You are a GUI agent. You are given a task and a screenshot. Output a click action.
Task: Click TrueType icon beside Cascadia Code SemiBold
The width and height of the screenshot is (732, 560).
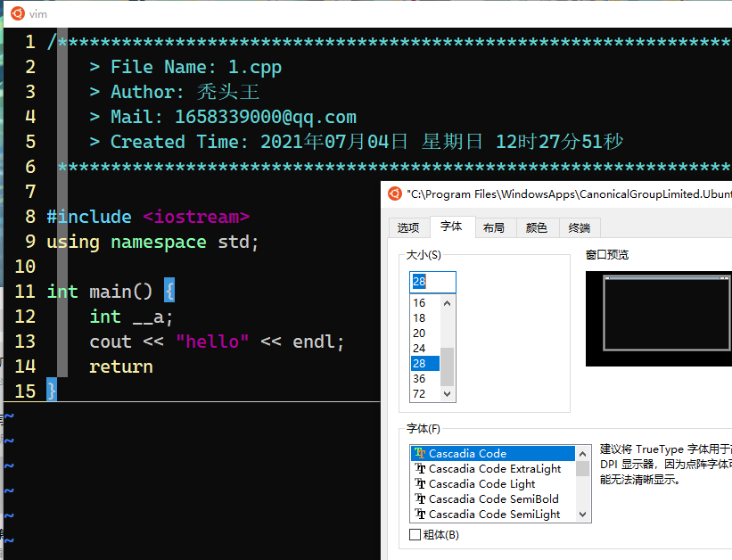point(420,498)
